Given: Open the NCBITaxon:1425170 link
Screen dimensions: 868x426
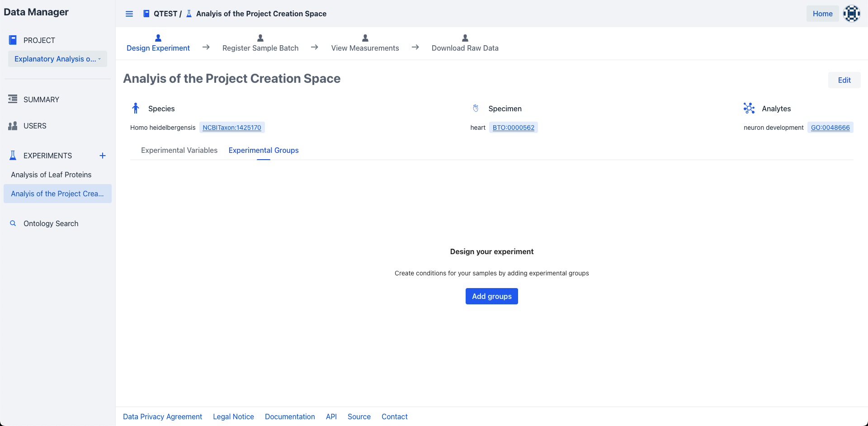Looking at the screenshot, I should [x=232, y=128].
